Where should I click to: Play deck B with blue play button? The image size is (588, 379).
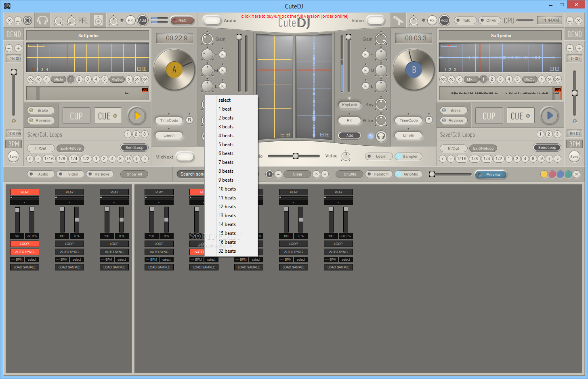(550, 115)
